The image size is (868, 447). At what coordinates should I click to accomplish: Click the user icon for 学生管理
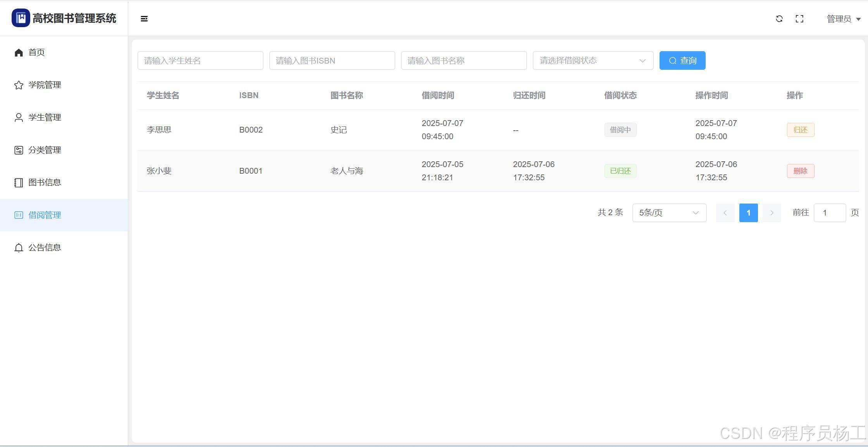point(19,117)
